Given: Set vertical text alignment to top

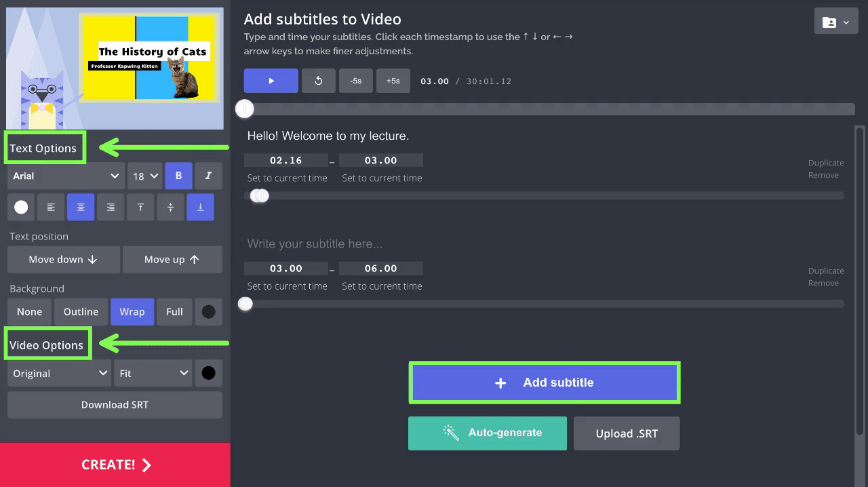Looking at the screenshot, I should tap(140, 208).
